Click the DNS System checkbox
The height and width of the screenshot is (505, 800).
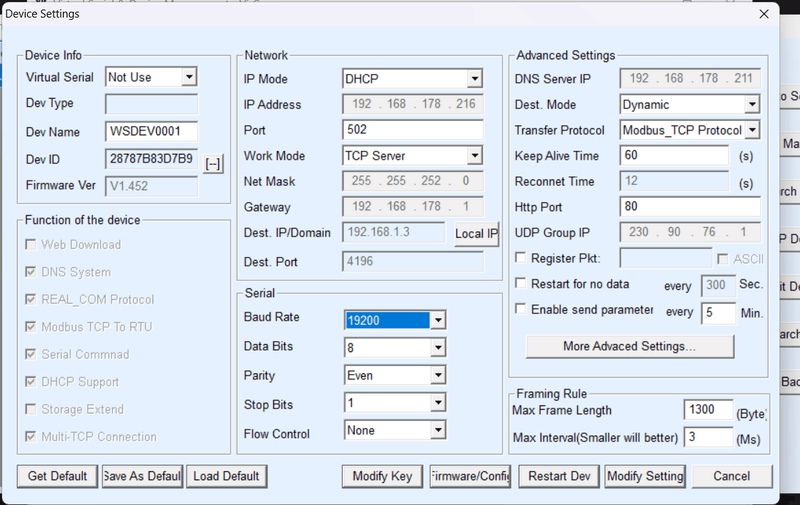click(31, 272)
